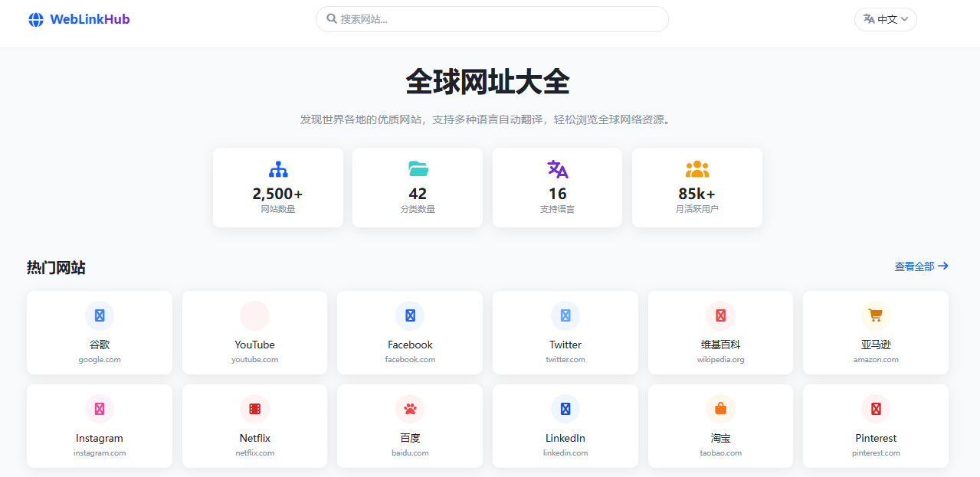Select the Wikipedia (维基百科) card

(x=719, y=332)
